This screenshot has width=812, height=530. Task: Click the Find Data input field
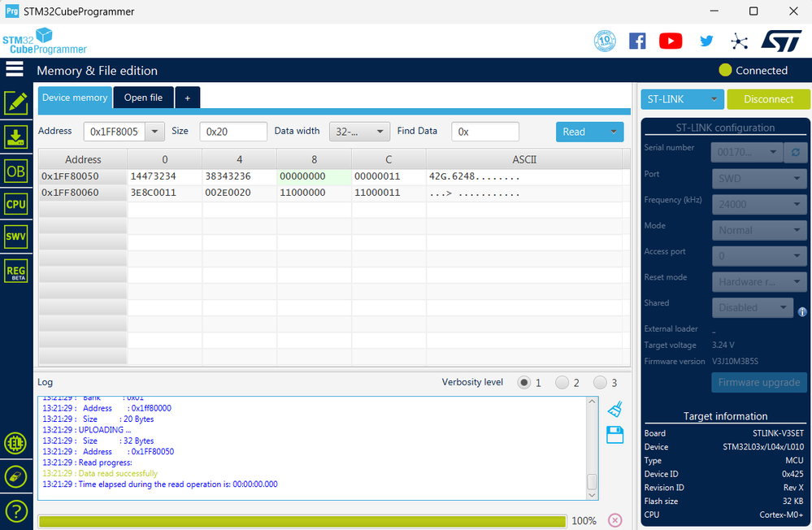(x=485, y=132)
